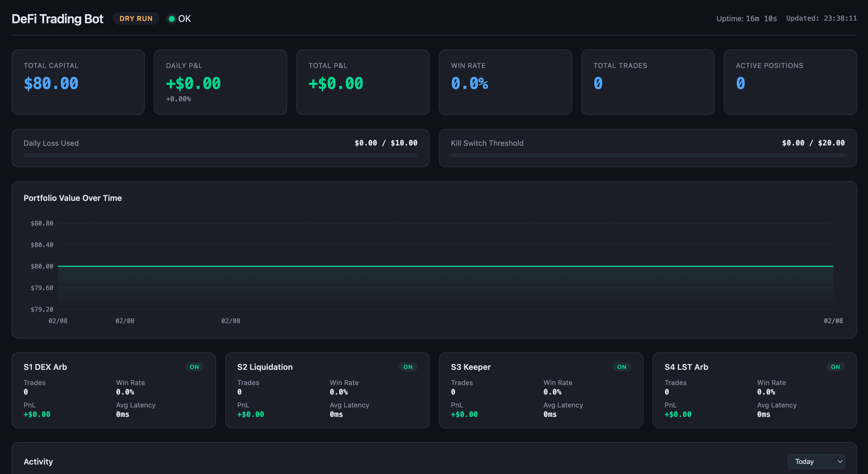
Task: Click the S4 LST Arb strategy title
Action: click(x=686, y=367)
